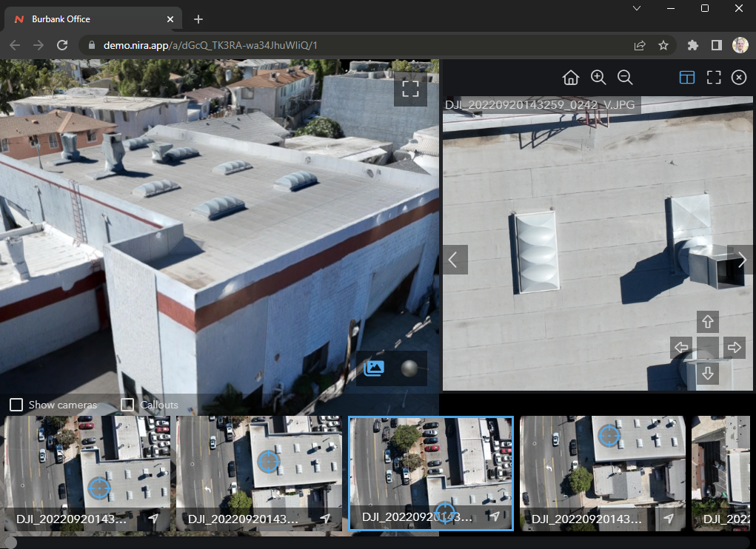756x549 pixels.
Task: Select the highlighted blue-bordered thumbnail
Action: (x=431, y=474)
